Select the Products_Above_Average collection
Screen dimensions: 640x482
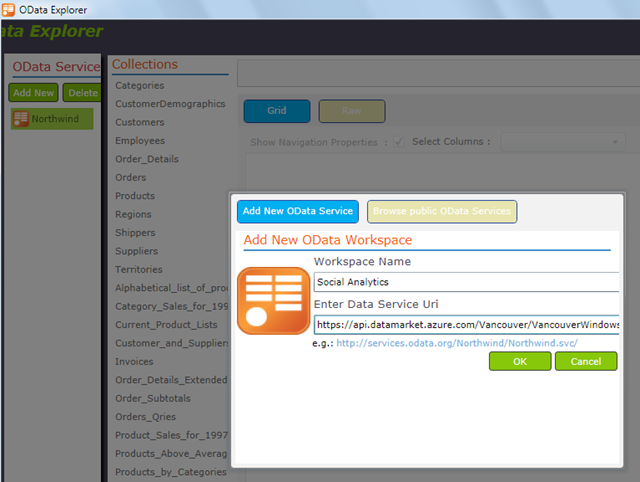[x=171, y=453]
